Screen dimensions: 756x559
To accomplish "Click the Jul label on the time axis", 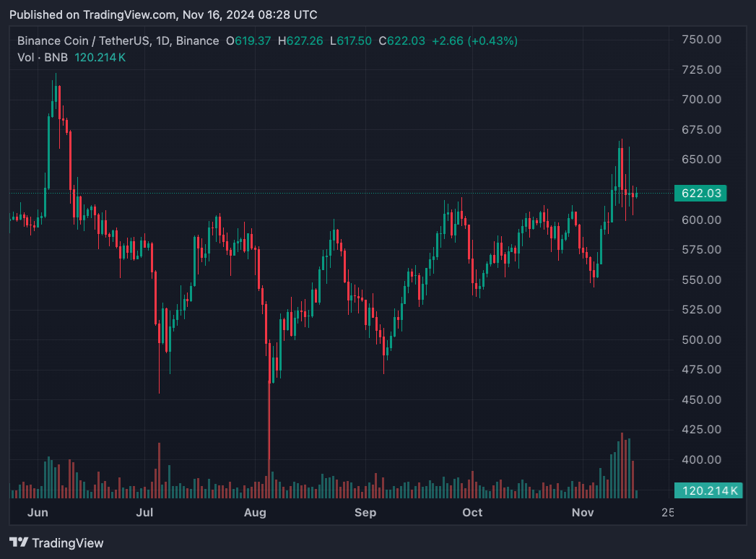I will [x=144, y=513].
